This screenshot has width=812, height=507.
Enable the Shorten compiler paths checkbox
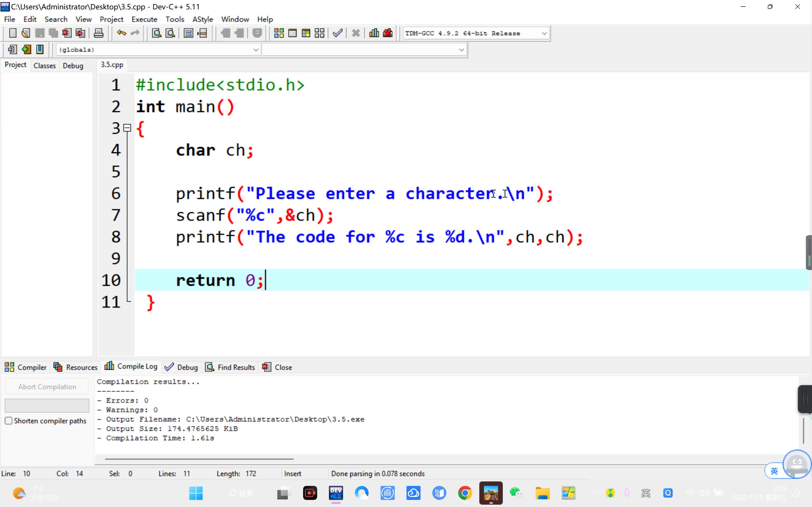click(x=9, y=420)
